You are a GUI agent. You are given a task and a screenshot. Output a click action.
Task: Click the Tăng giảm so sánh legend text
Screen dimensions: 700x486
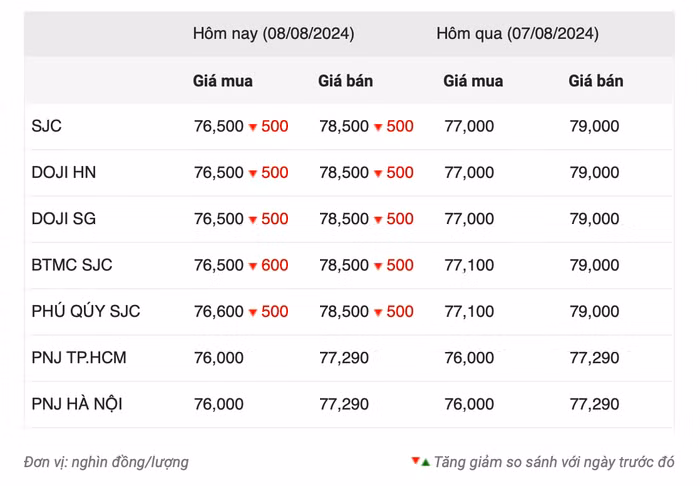click(x=554, y=462)
